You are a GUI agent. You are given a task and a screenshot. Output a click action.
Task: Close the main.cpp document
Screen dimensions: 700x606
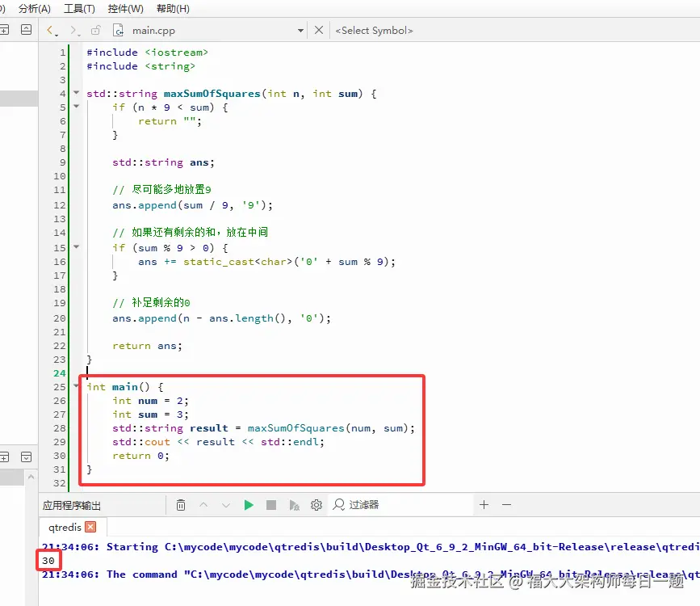coord(319,31)
